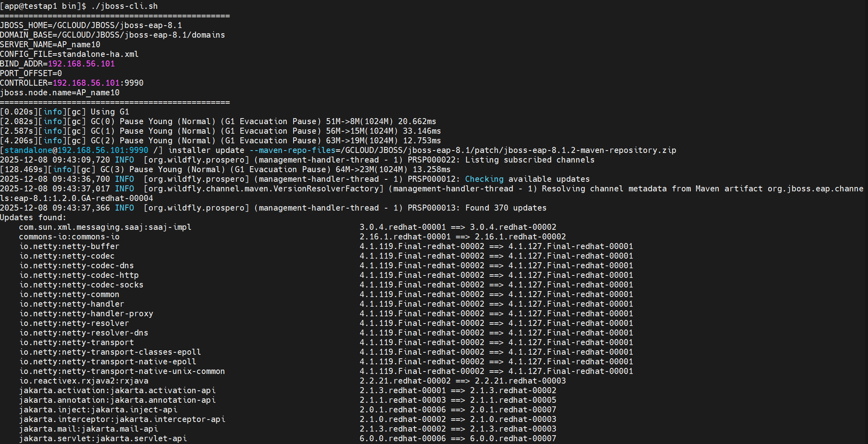Click the commons-io:commons-io artifact row

[x=69, y=237]
